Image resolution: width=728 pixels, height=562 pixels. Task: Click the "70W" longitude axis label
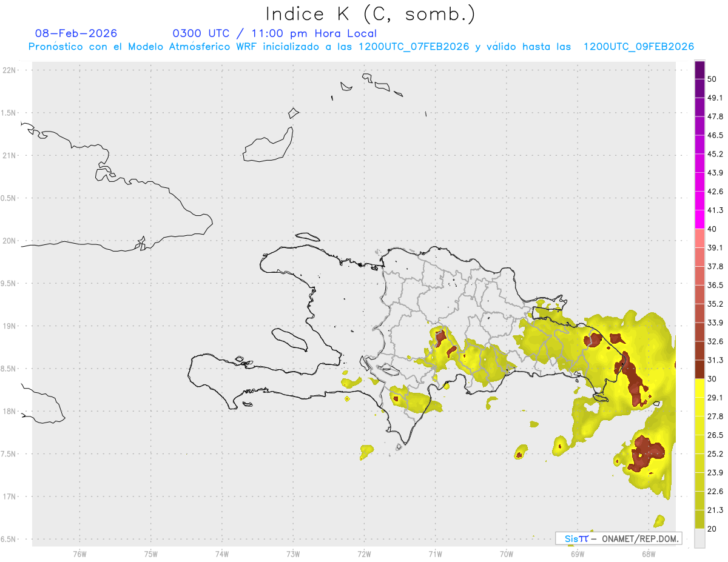click(x=507, y=554)
